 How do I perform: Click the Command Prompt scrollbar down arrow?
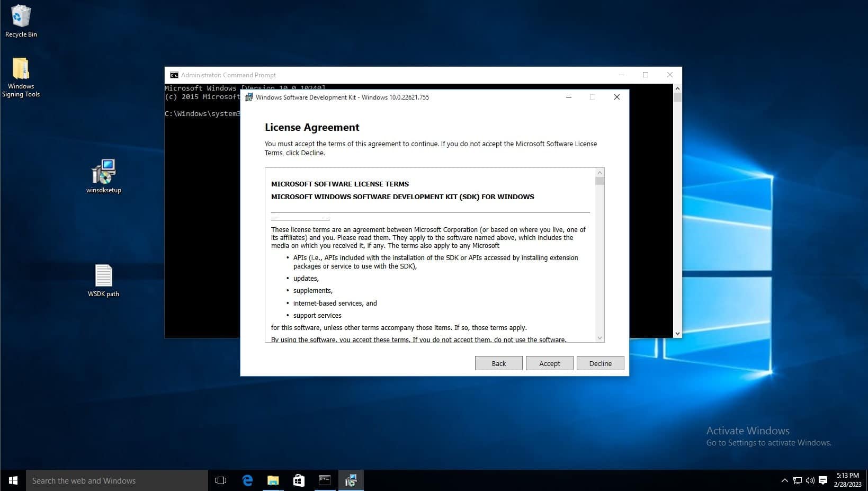click(677, 334)
